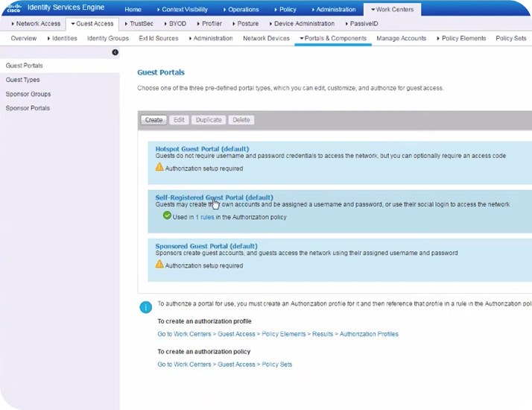Viewport: 532px width, 410px height.
Task: Expand the Identities menu
Action: 63,38
